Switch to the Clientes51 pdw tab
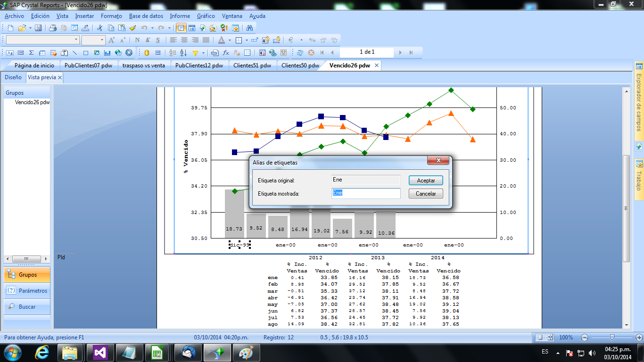Screen dimensions: 644x362 pos(252,66)
